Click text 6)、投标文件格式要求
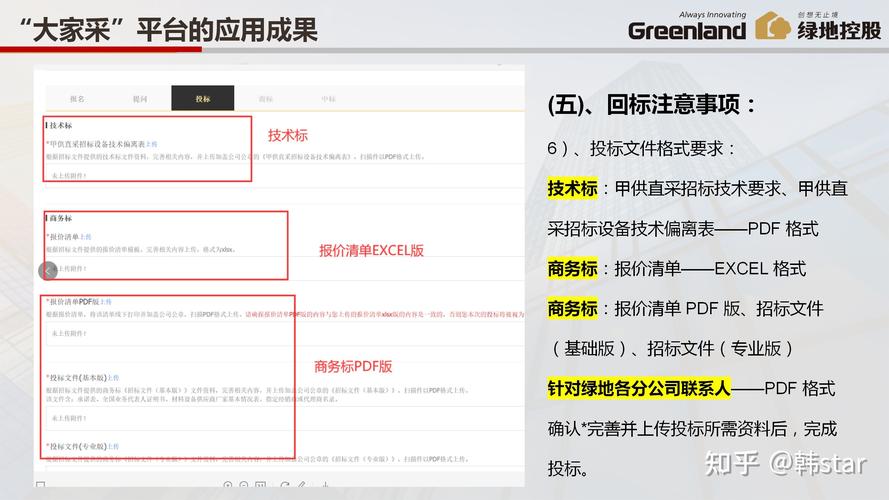This screenshot has width=889, height=500. (641, 149)
